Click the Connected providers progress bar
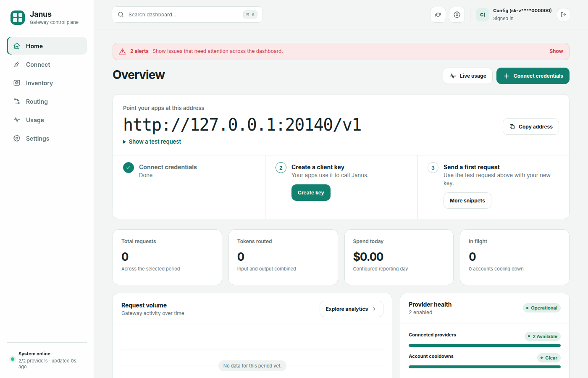This screenshot has height=378, width=588. [x=485, y=345]
